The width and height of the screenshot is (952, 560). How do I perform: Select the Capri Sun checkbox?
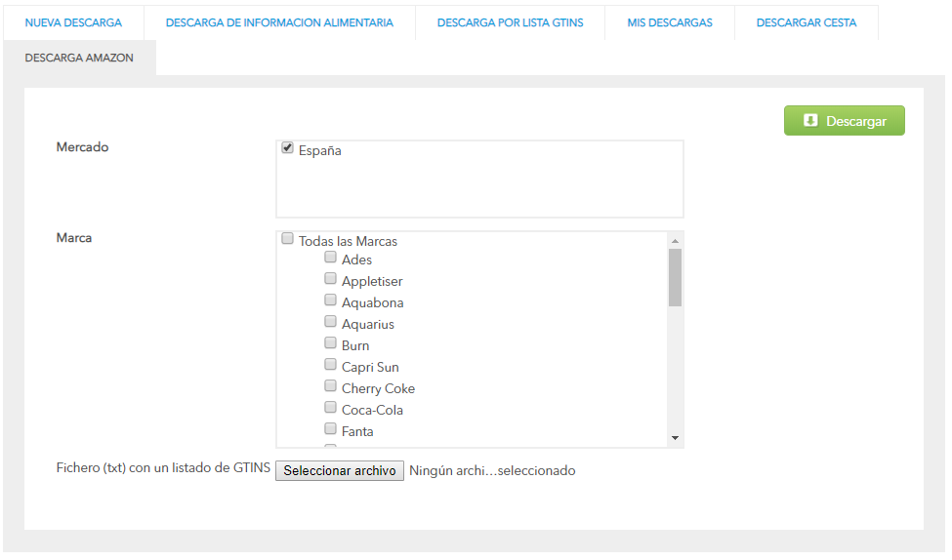330,364
